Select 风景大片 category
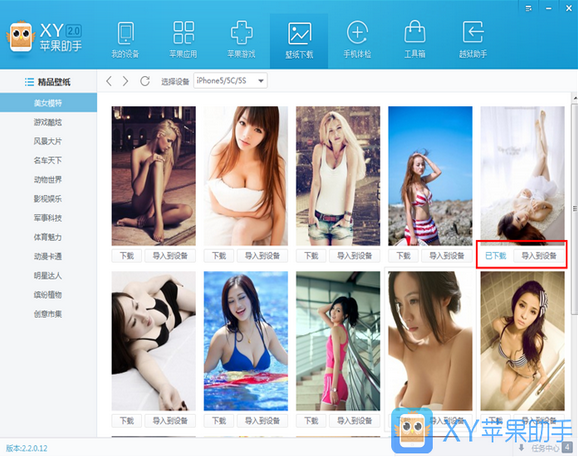Viewport: 578px width, 457px height. point(48,141)
